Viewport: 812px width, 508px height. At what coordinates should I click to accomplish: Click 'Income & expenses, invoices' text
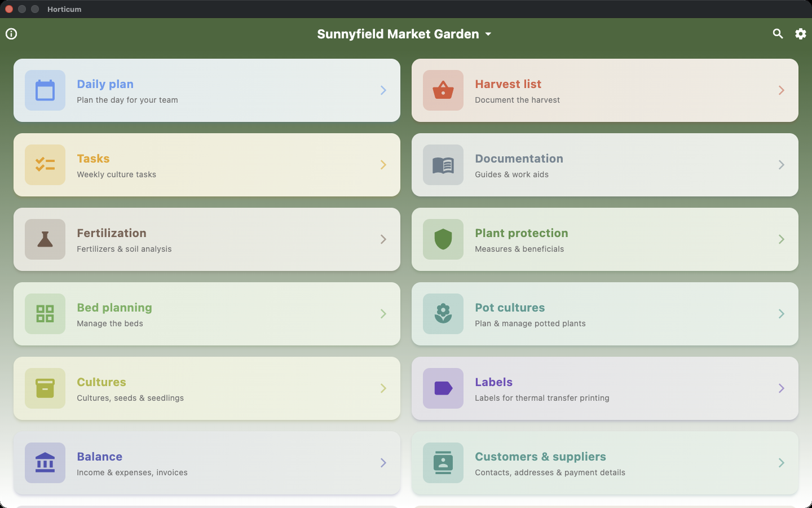pos(132,473)
